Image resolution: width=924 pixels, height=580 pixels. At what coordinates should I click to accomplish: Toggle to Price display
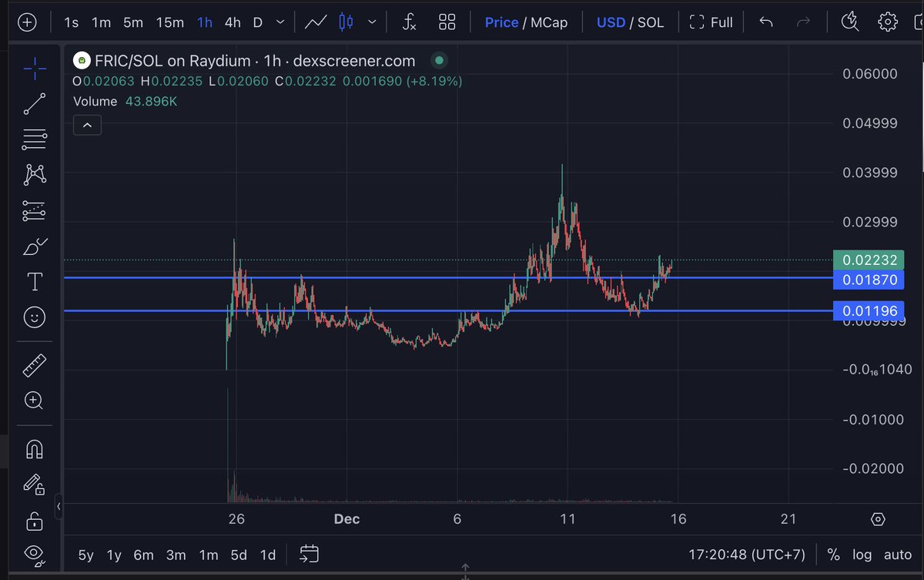coord(501,22)
